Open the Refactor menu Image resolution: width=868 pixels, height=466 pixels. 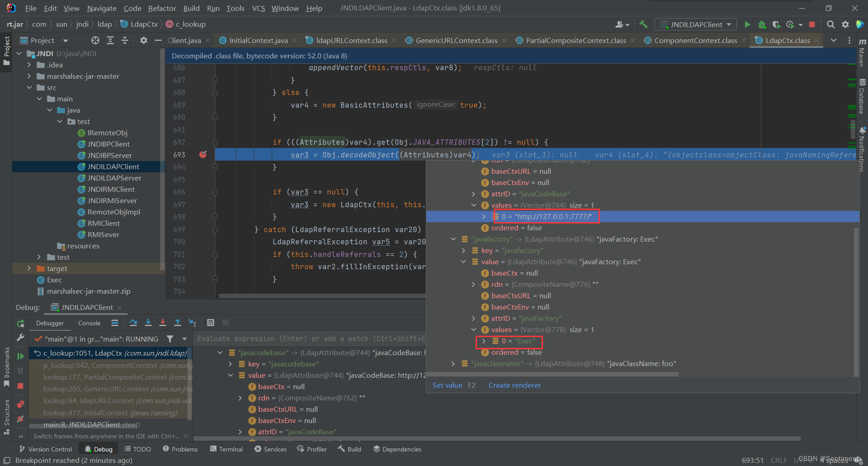(x=162, y=8)
